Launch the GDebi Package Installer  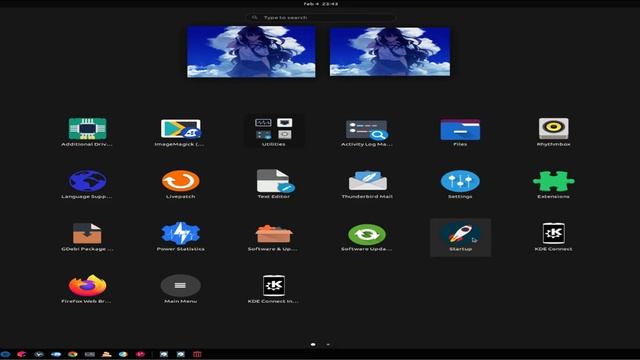pos(87,237)
